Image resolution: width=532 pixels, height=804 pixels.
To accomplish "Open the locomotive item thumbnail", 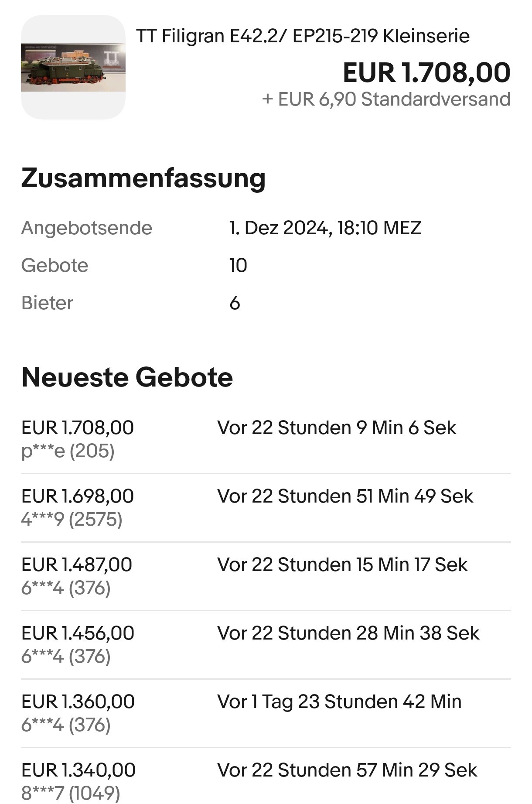I will pyautogui.click(x=73, y=67).
